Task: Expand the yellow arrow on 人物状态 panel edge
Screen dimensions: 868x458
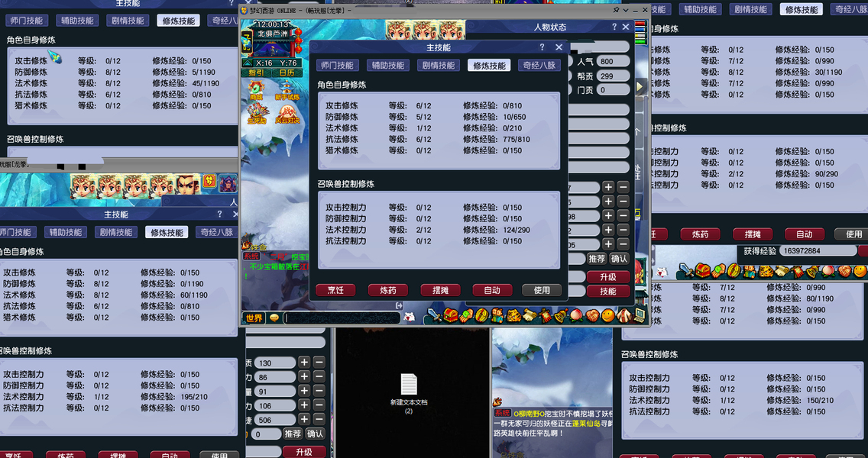Action: pyautogui.click(x=640, y=86)
